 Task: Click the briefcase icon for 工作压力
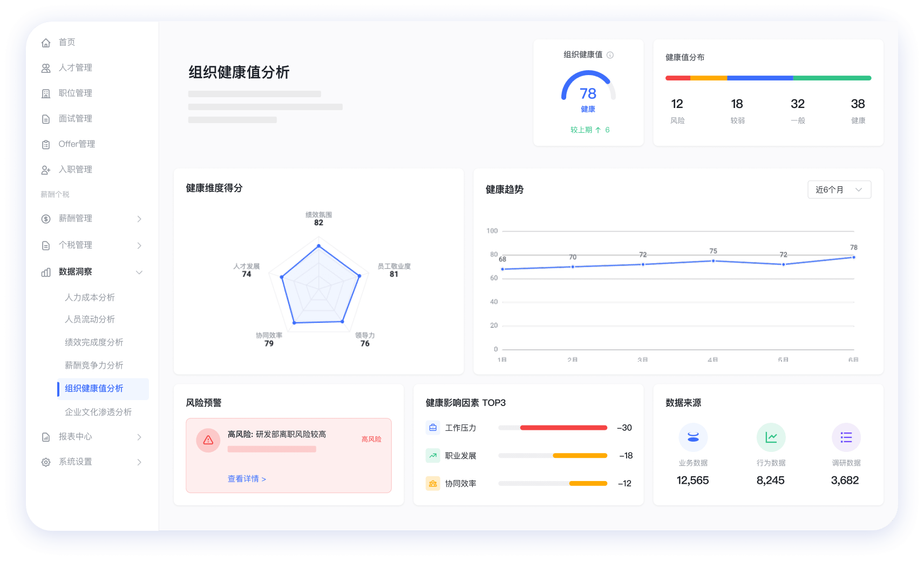pos(433,428)
